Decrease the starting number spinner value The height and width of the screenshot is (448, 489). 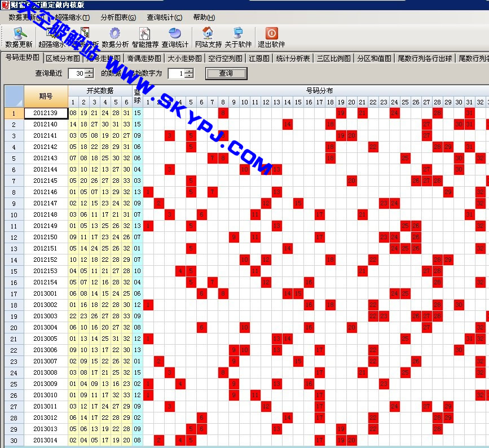189,76
